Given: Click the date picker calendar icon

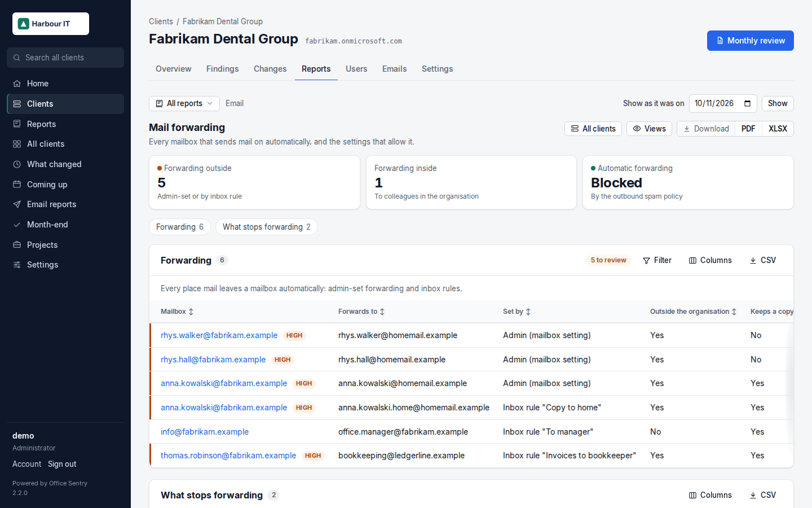Looking at the screenshot, I should [747, 103].
